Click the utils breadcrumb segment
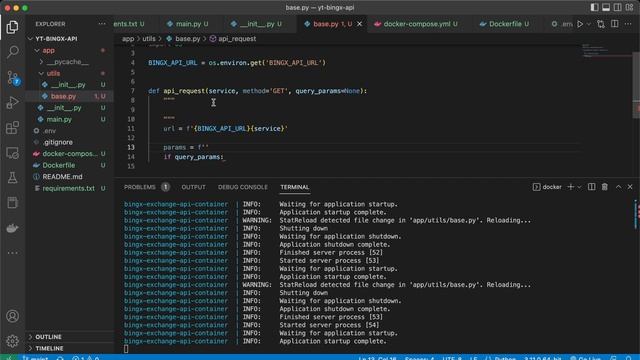 point(149,39)
